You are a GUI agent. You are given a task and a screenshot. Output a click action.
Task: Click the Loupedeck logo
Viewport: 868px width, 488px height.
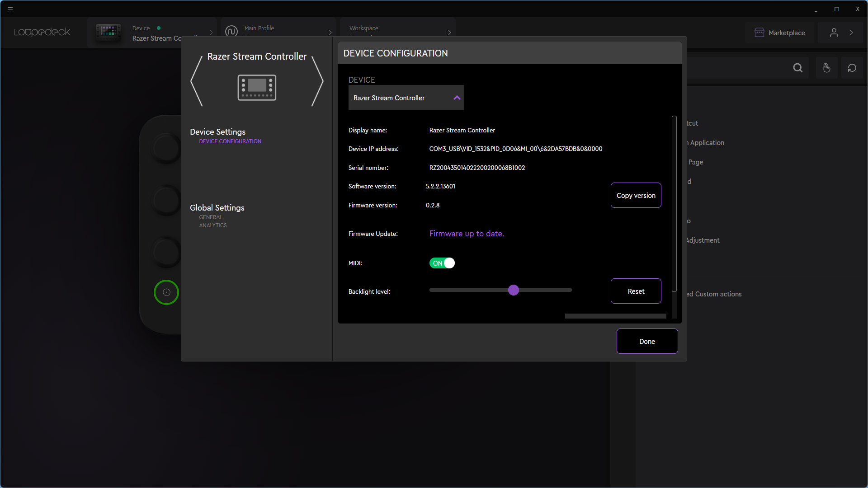point(42,32)
